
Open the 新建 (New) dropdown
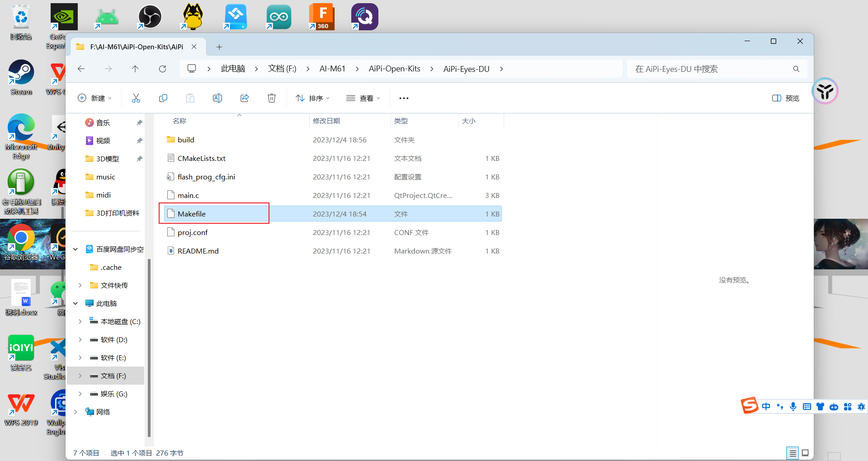point(95,98)
